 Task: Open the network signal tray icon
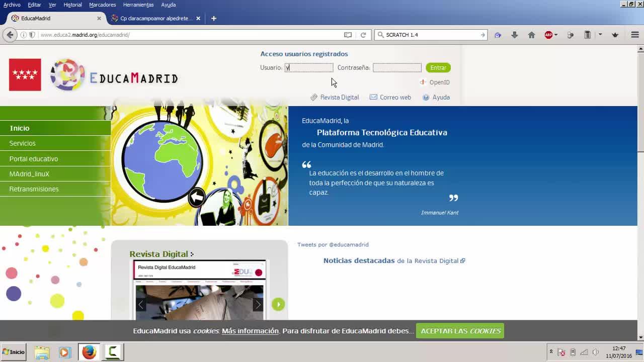click(x=584, y=352)
